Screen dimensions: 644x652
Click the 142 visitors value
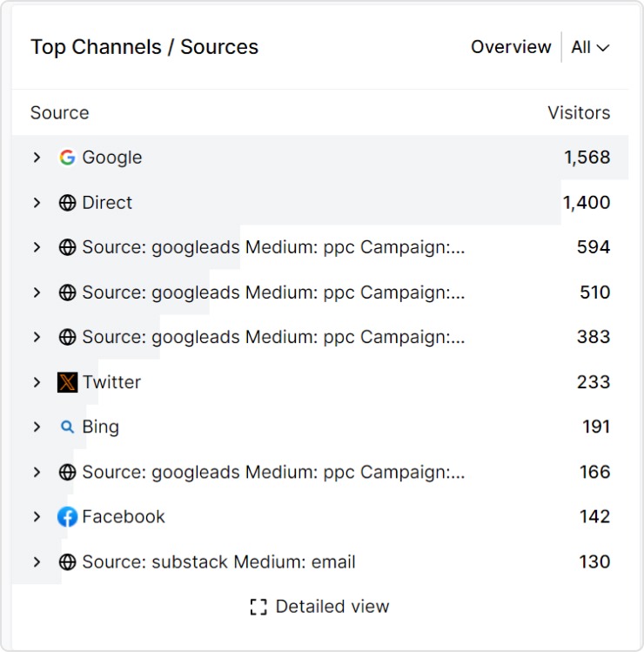(595, 517)
